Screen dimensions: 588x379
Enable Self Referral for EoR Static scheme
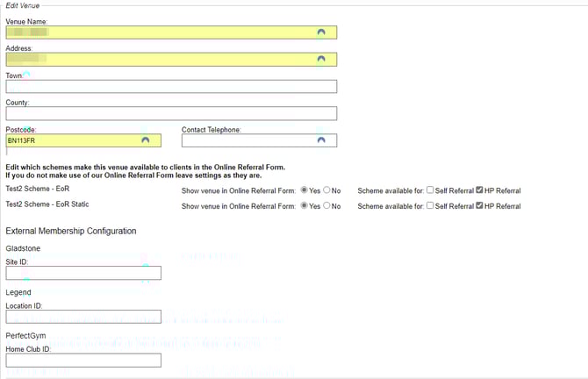tap(430, 205)
